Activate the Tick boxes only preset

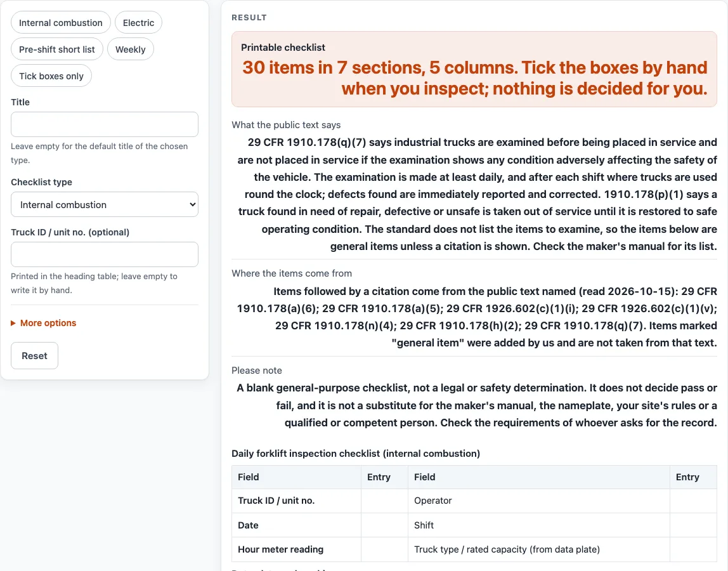pos(51,75)
